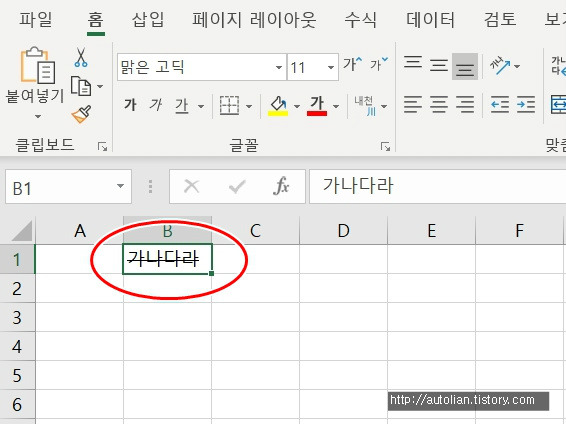Viewport: 566px width, 424px height.
Task: Open the 파일 tab
Action: pyautogui.click(x=36, y=19)
